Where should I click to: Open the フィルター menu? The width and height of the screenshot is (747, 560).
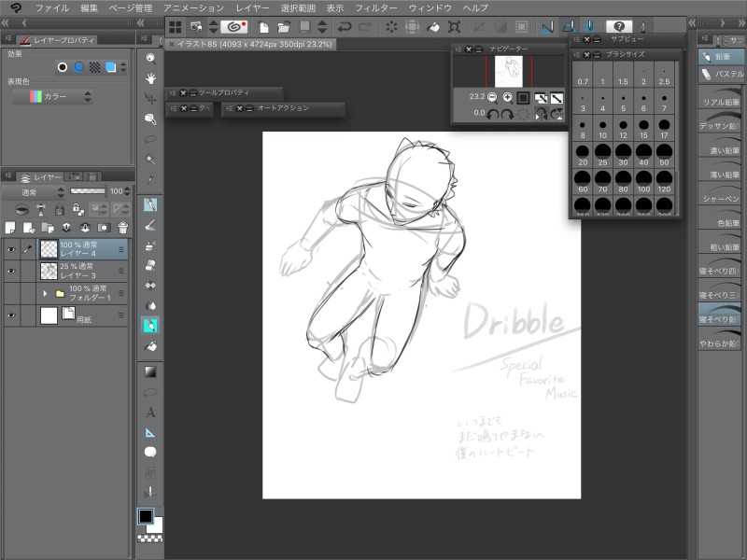[x=375, y=7]
